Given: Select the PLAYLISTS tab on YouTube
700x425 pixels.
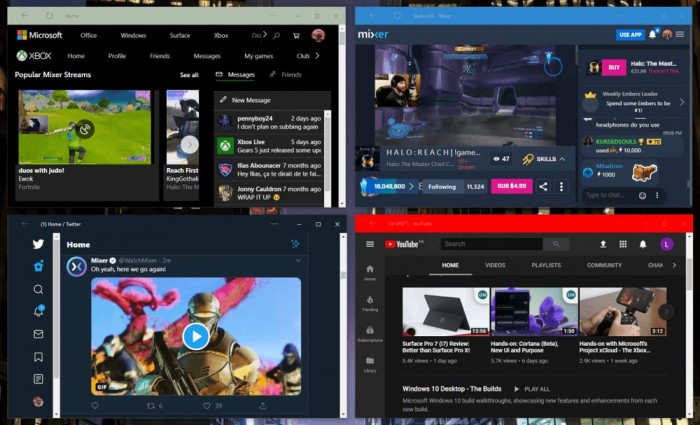Looking at the screenshot, I should (x=546, y=265).
